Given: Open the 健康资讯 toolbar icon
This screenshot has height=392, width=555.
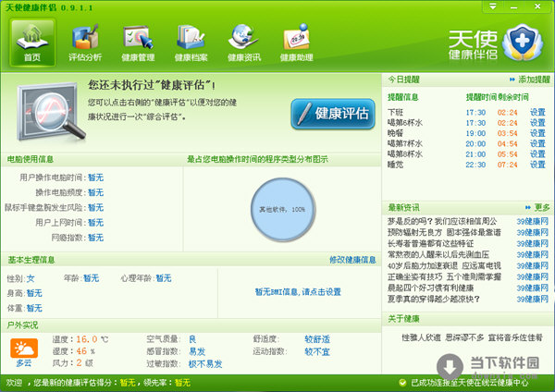Looking at the screenshot, I should 244,43.
